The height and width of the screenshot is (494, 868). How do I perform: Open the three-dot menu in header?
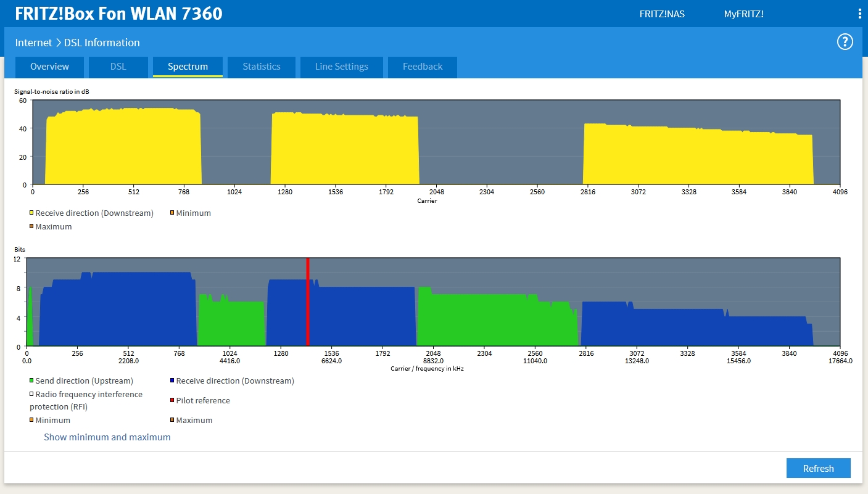coord(859,14)
